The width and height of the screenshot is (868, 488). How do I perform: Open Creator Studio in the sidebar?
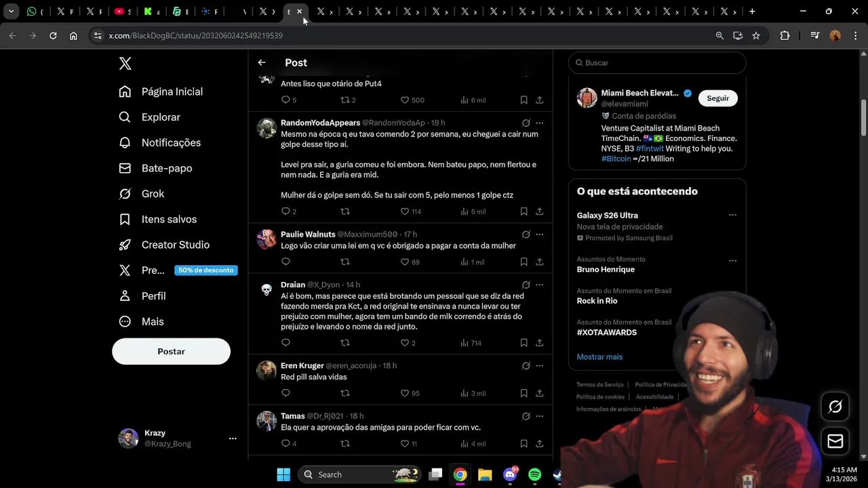(164, 245)
